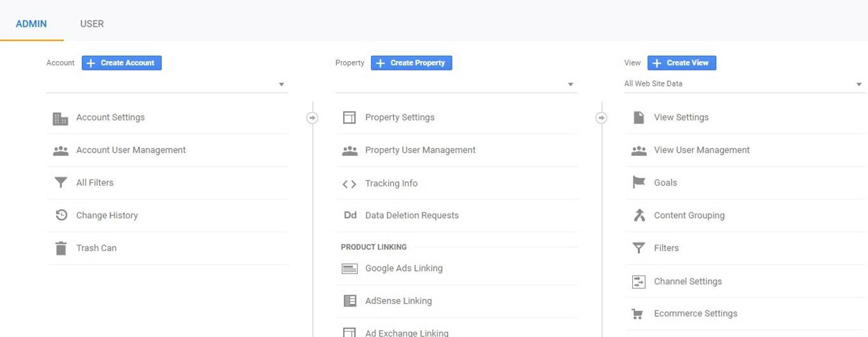This screenshot has width=868, height=337.
Task: Click the Goals flag icon
Action: coord(639,182)
